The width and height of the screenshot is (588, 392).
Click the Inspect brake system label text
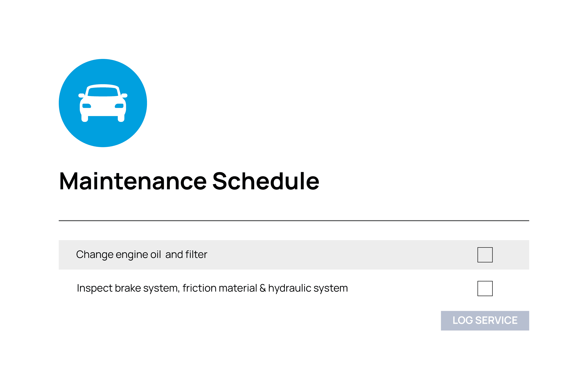127,288
